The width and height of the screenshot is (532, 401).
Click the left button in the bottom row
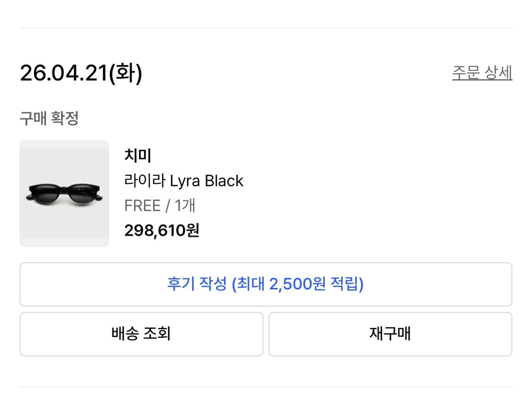(x=141, y=334)
